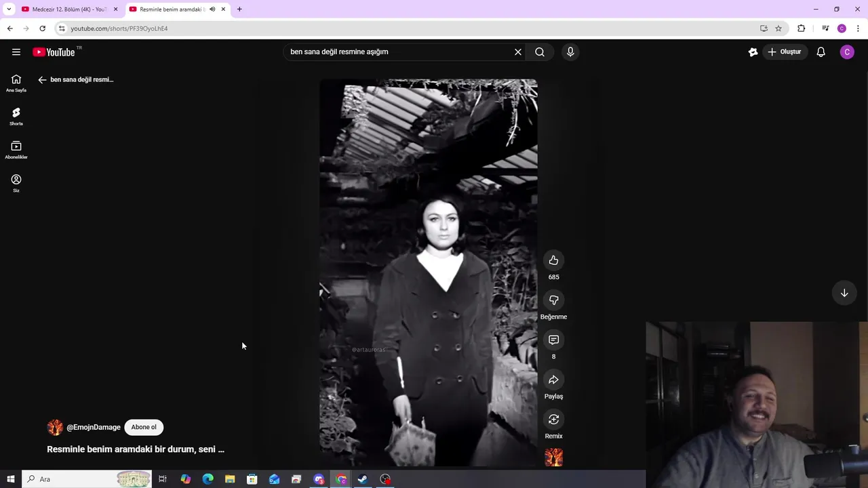Screen dimensions: 868x488
Task: Open the comments on the Short
Action: coord(553,340)
